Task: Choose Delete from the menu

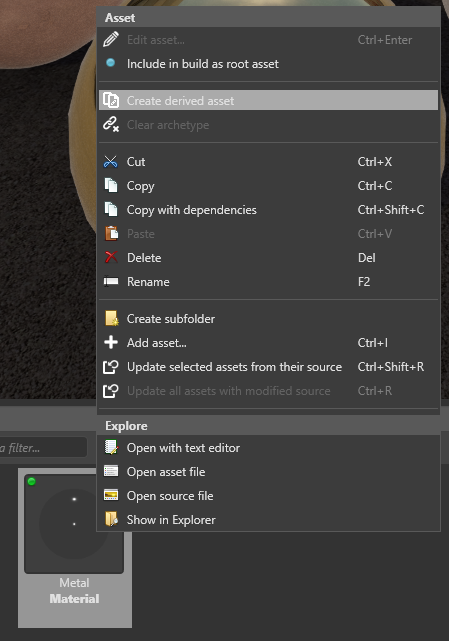Action: [268, 258]
